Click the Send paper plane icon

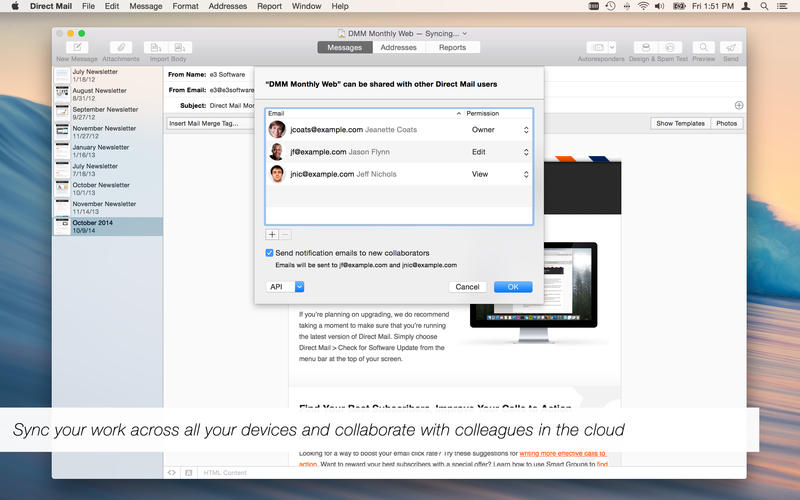[x=731, y=47]
